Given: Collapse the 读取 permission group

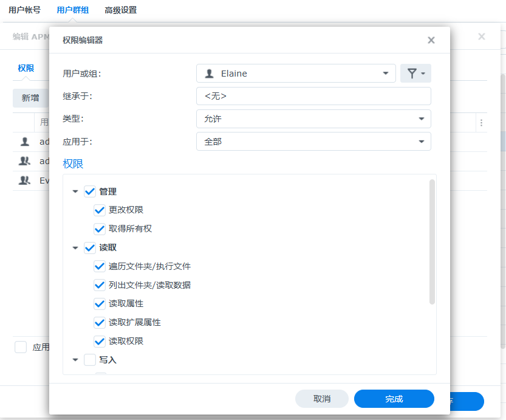Looking at the screenshot, I should (75, 248).
